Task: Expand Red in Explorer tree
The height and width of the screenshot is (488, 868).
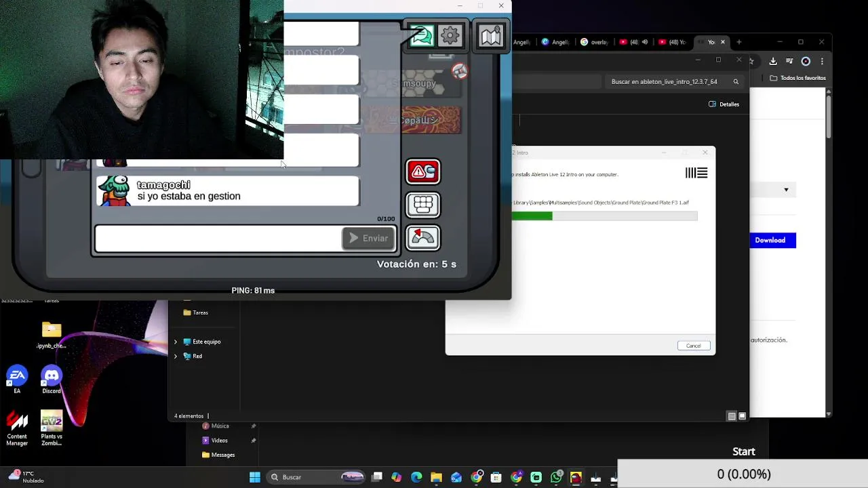Action: pos(176,356)
